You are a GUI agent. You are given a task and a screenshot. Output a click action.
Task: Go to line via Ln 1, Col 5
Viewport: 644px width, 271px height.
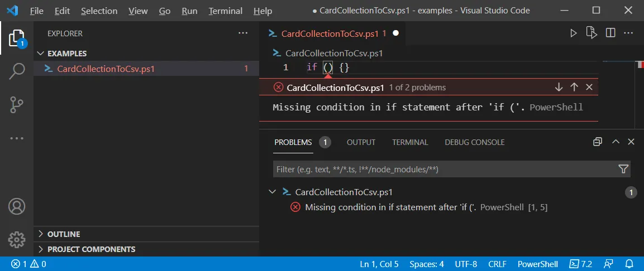(x=379, y=264)
